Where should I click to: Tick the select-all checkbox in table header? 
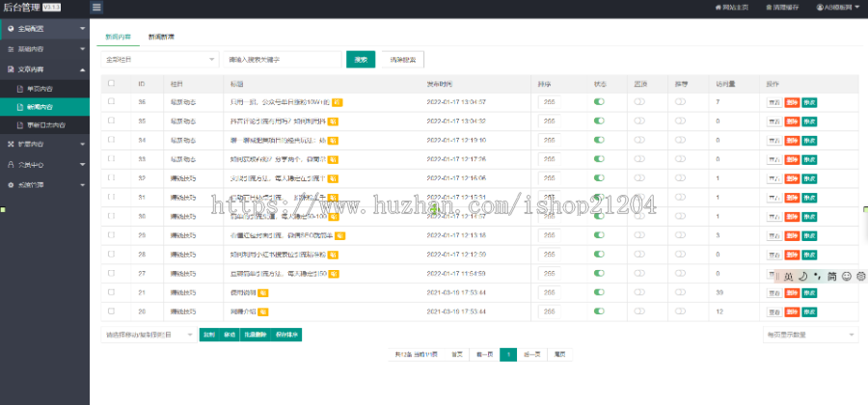coord(111,83)
